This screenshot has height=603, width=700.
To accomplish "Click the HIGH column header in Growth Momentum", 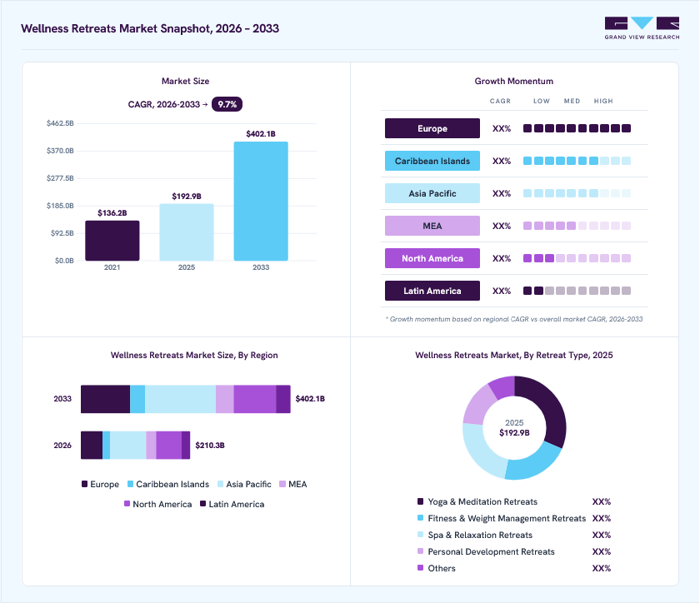I will tap(603, 102).
